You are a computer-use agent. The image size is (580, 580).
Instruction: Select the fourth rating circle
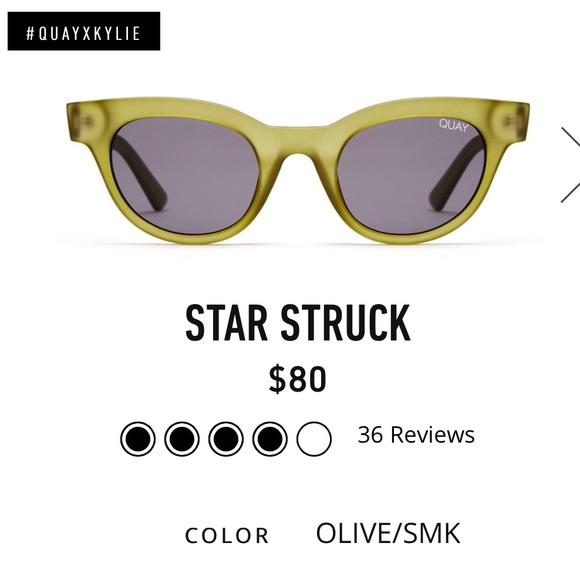pos(270,439)
